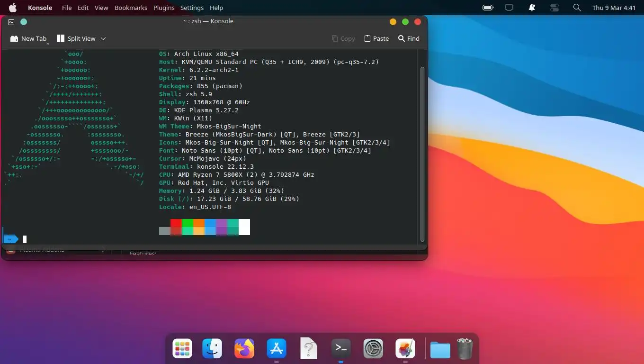Click the teal circle button in title bar
The image size is (644, 364).
[24, 22]
